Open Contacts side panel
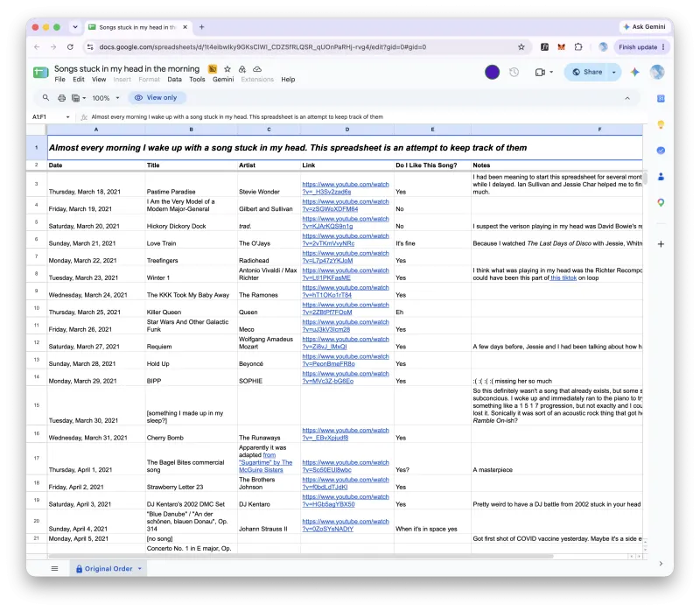 click(x=661, y=177)
